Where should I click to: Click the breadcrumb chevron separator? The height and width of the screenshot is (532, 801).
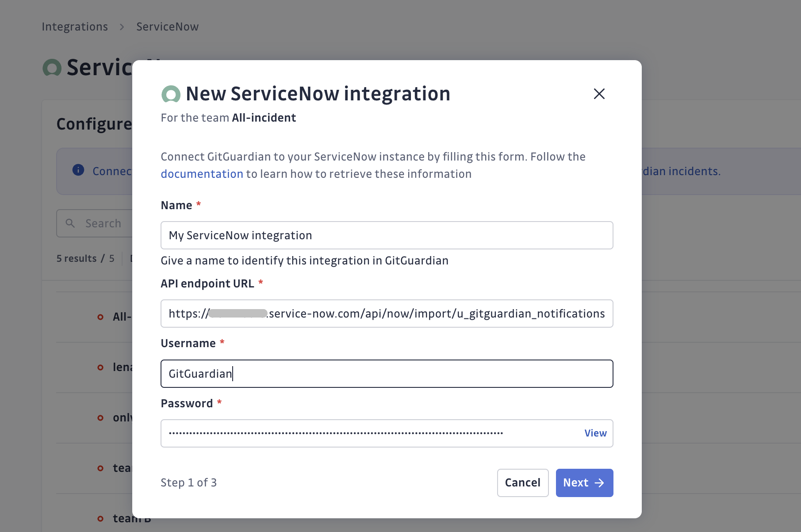click(122, 27)
